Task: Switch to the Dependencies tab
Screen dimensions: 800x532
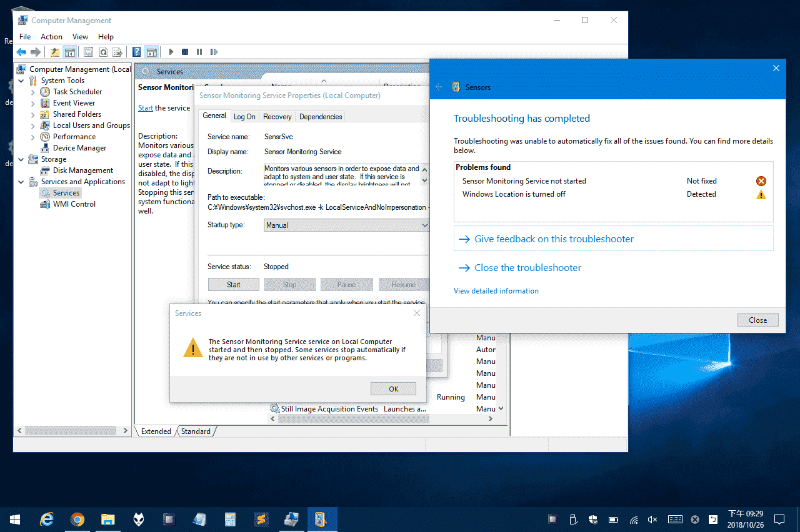Action: tap(321, 117)
